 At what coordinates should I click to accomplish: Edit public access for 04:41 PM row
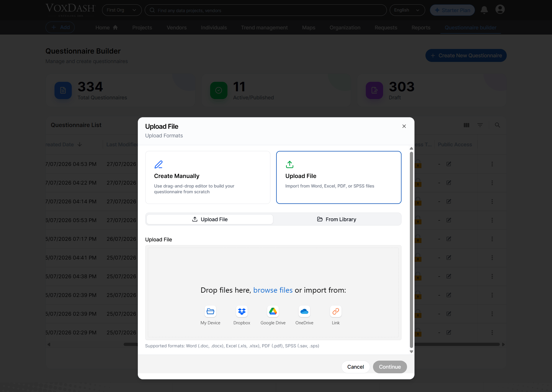pyautogui.click(x=449, y=257)
